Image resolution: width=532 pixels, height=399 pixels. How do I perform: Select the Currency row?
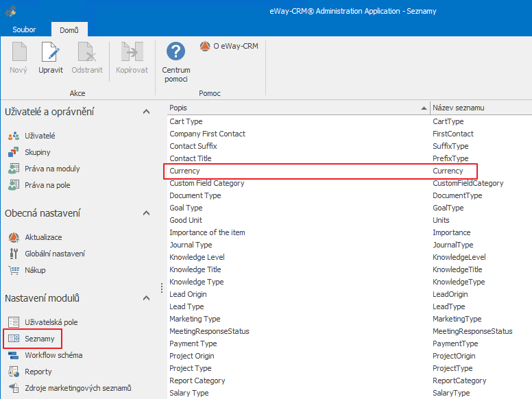tap(350, 171)
